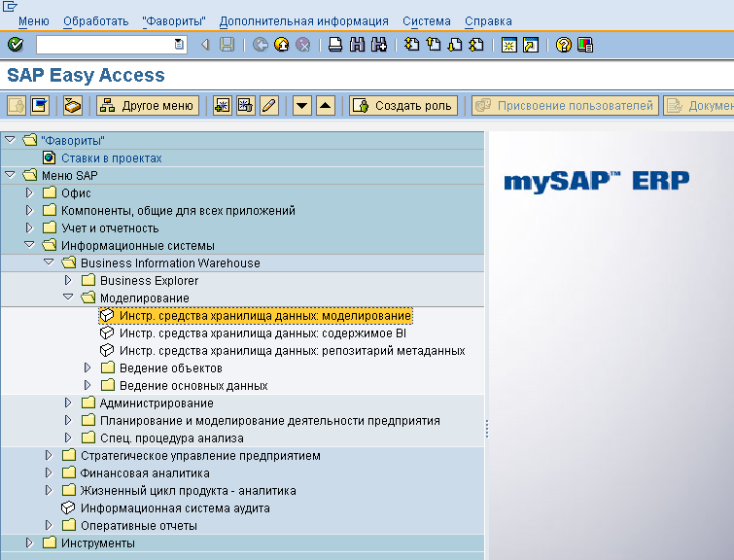Open Дополнительная информация menu
This screenshot has height=560, width=734.
pyautogui.click(x=303, y=21)
